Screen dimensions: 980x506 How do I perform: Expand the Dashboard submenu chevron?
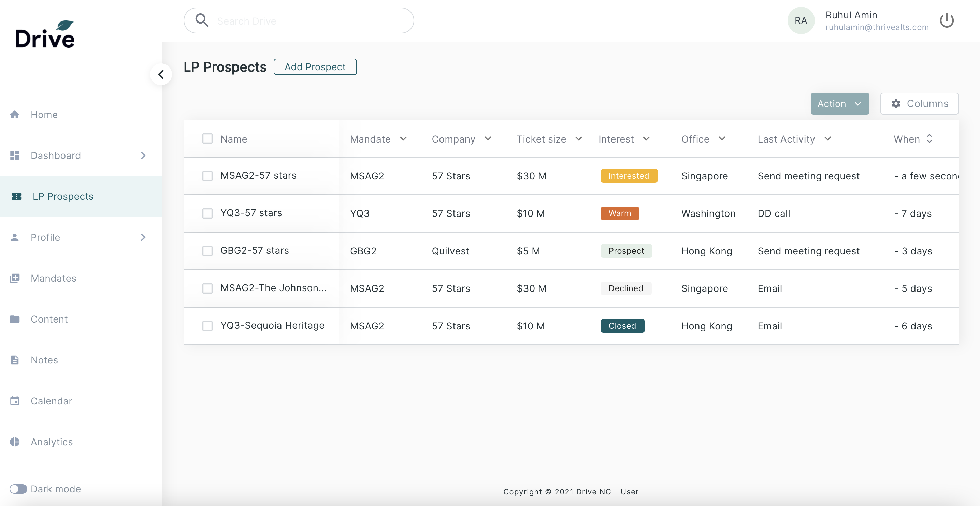(143, 155)
